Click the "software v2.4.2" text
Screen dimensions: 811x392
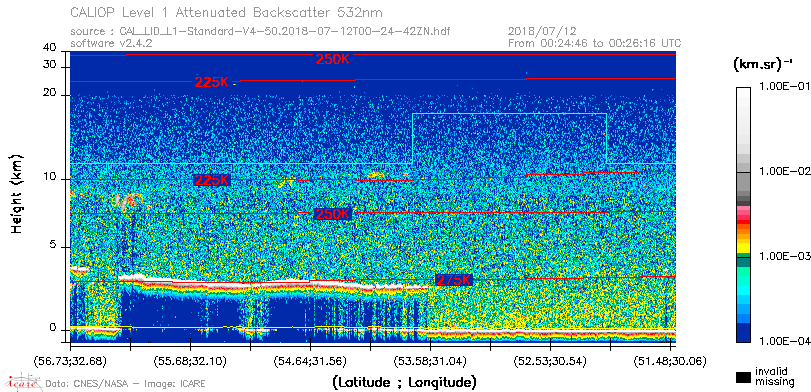point(111,43)
